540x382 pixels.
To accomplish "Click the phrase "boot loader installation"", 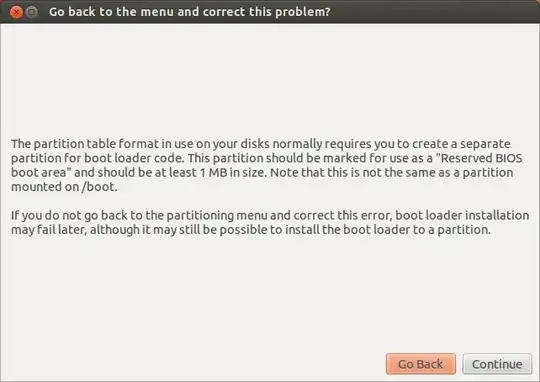I will click(x=462, y=216).
